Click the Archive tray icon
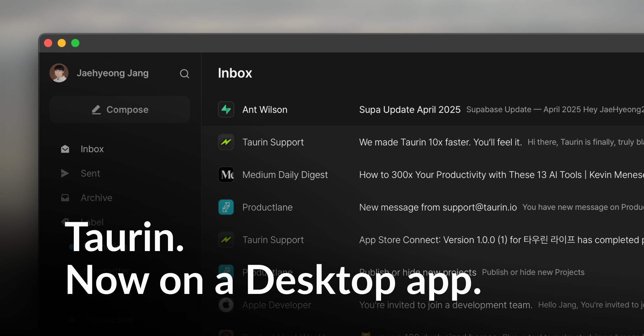Viewport: 644px width, 336px height. pos(65,198)
